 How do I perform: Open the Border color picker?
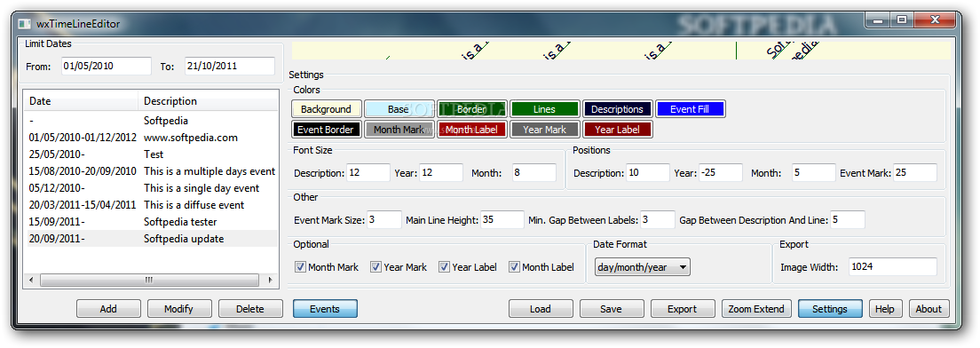(x=471, y=109)
